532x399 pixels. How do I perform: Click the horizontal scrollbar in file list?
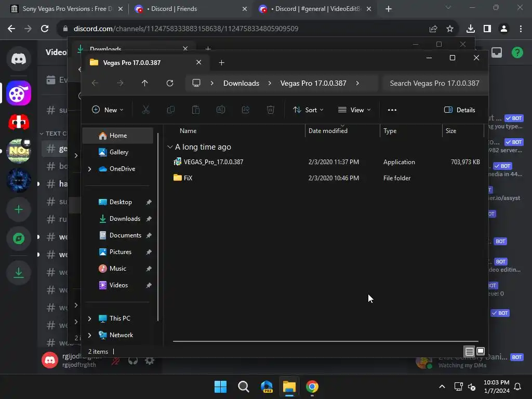326,341
